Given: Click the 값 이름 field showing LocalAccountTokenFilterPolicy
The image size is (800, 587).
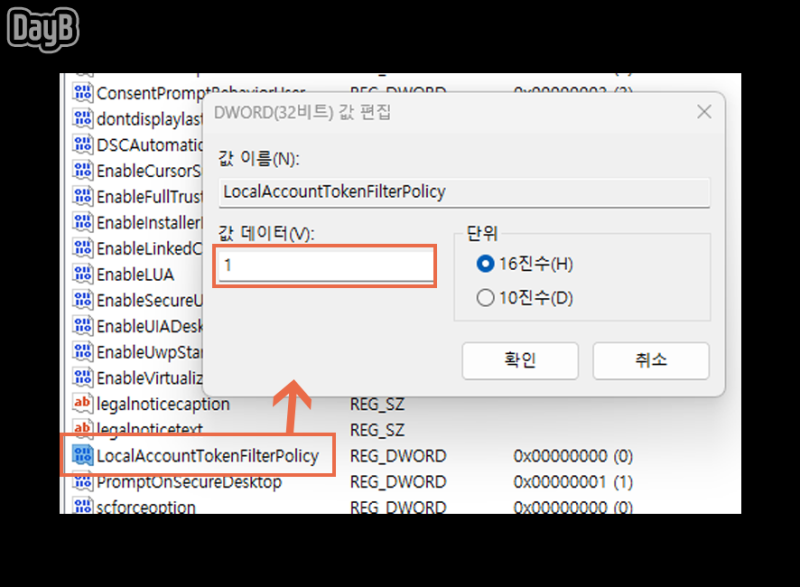Looking at the screenshot, I should click(x=464, y=192).
